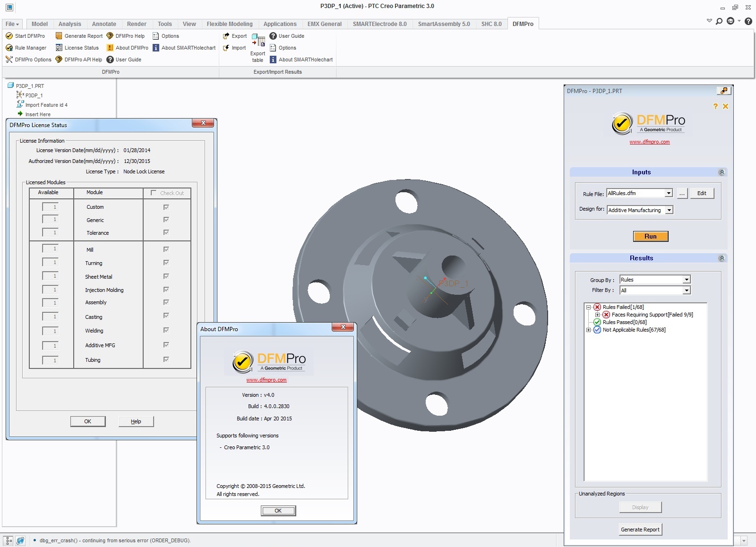Open Rule Manager from the ribbon
This screenshot has width=756, height=547.
[26, 48]
